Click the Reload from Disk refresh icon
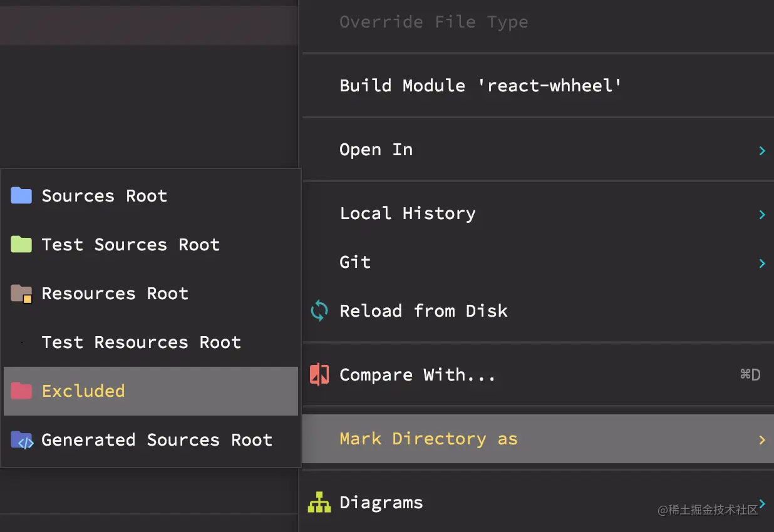The width and height of the screenshot is (774, 532). tap(319, 311)
